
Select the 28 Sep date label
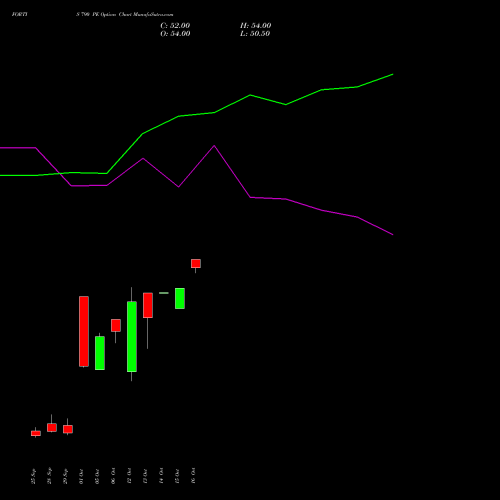tap(49, 476)
